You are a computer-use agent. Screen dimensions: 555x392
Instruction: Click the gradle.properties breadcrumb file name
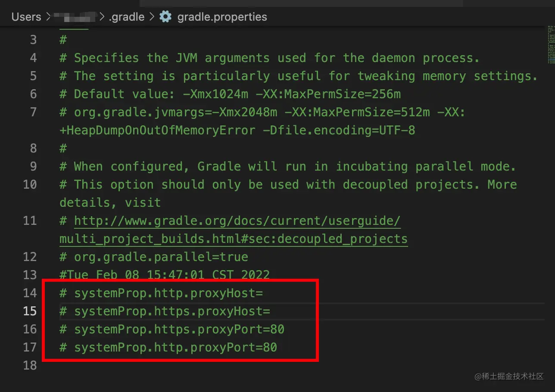(222, 17)
